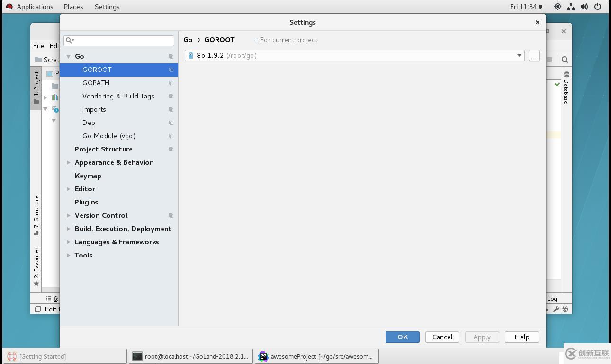Click the power icon in top bar

click(x=598, y=7)
